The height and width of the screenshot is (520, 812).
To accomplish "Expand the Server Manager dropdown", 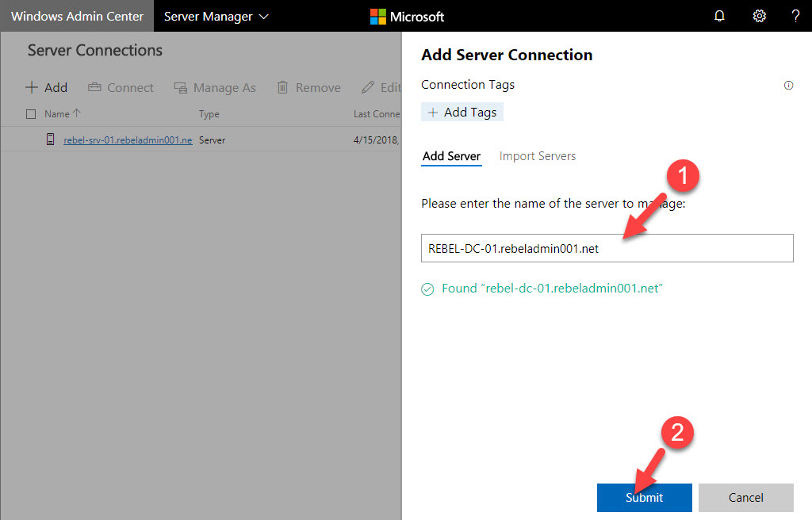I will 216,17.
